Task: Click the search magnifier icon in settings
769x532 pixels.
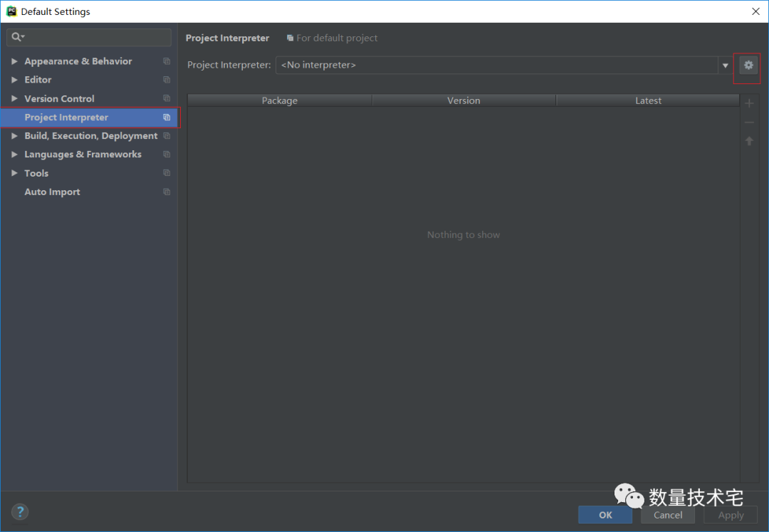Action: coord(17,37)
